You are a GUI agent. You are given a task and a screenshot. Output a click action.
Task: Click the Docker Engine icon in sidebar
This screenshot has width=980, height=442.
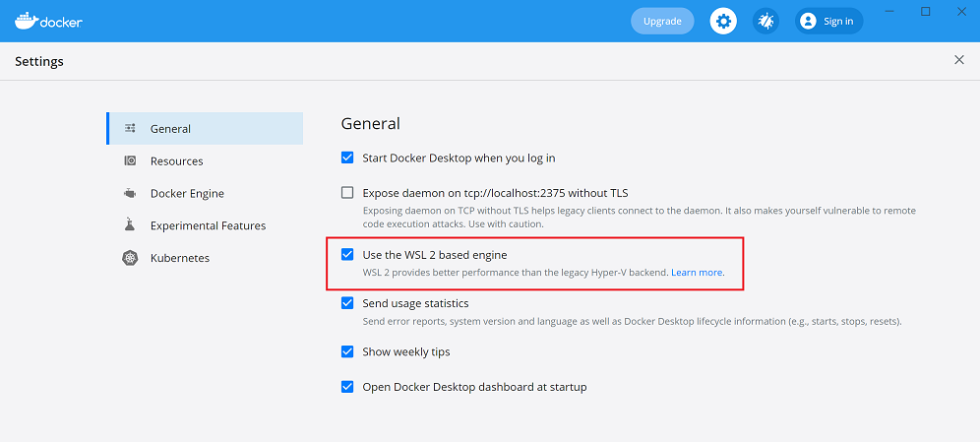coord(130,193)
